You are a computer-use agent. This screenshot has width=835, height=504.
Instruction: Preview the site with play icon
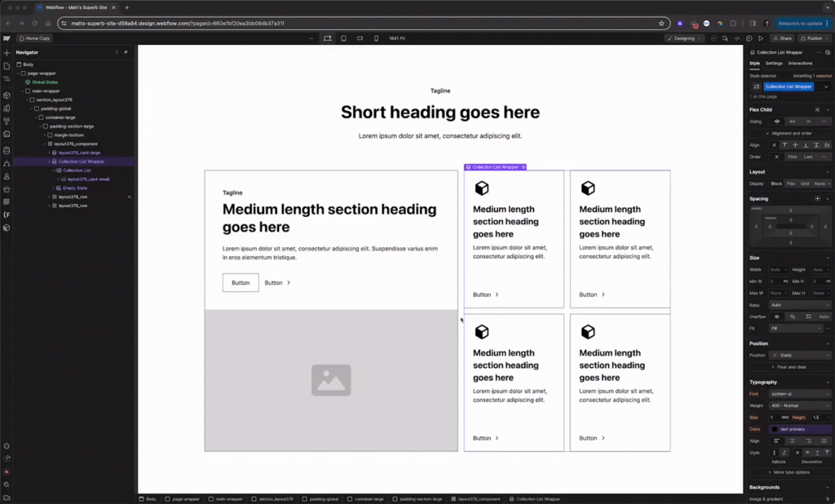[761, 38]
